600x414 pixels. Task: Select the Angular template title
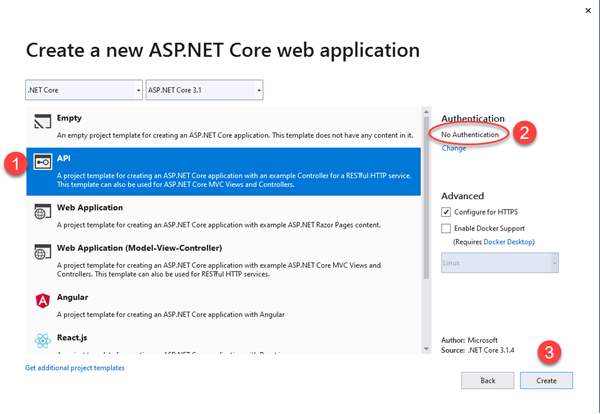coord(72,297)
